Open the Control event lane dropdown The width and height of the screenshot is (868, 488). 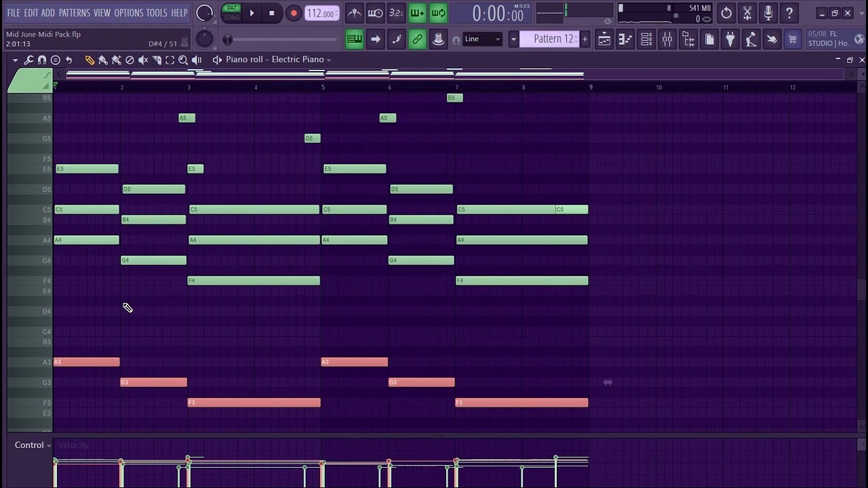(33, 445)
